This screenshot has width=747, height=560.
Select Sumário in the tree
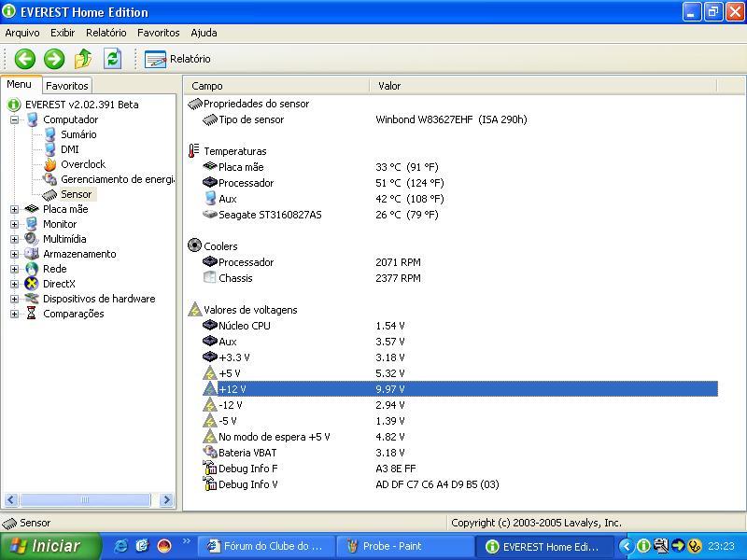coord(78,134)
